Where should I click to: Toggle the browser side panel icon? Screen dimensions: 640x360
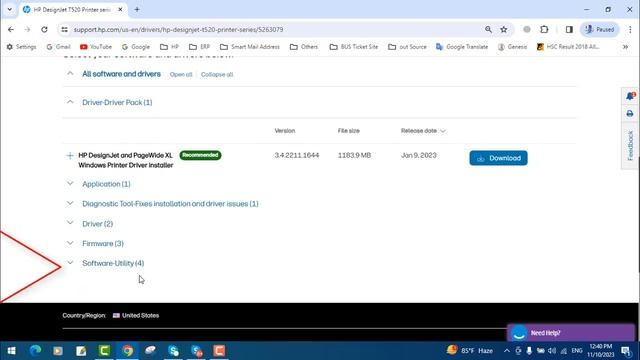click(569, 29)
